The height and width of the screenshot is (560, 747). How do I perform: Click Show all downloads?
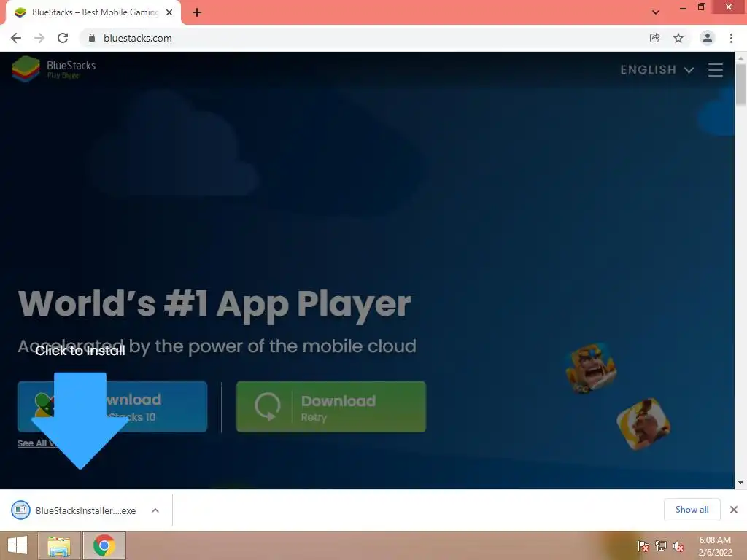point(692,510)
